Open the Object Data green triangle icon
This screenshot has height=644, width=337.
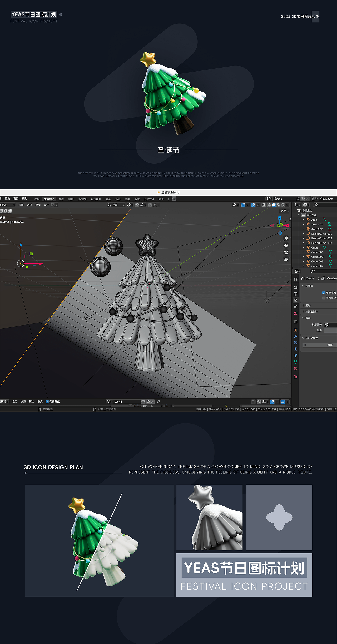296,362
